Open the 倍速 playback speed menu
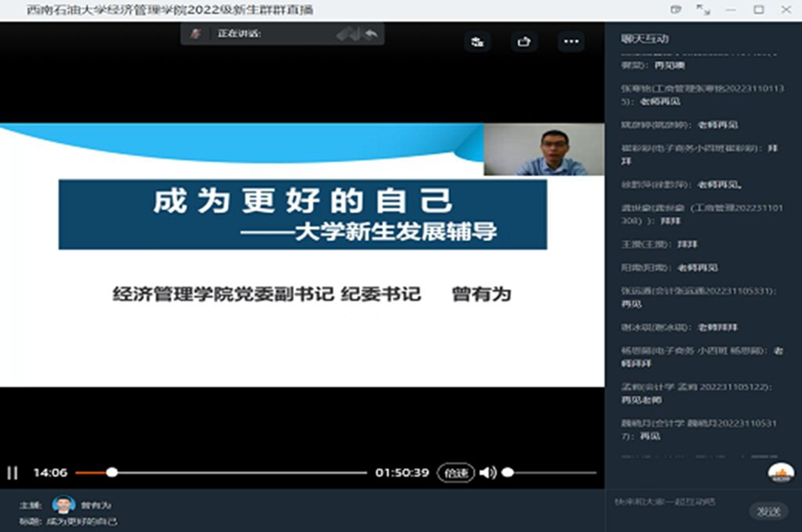The width and height of the screenshot is (802, 532). [x=454, y=473]
